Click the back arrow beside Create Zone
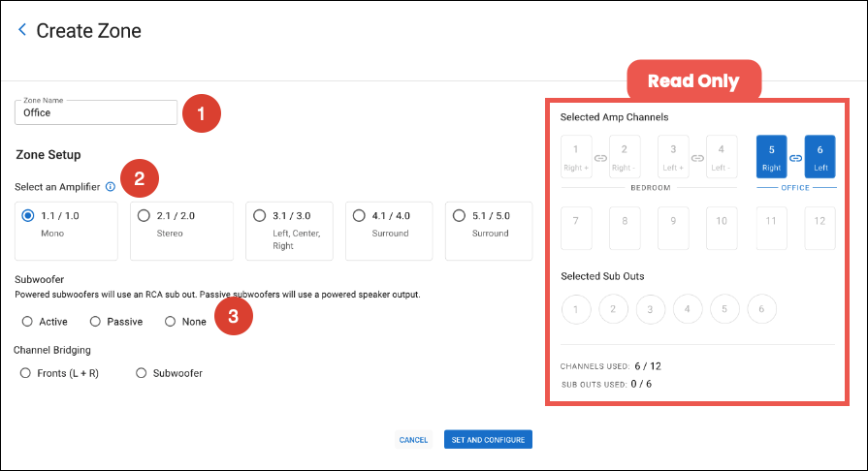The width and height of the screenshot is (868, 471). tap(22, 30)
